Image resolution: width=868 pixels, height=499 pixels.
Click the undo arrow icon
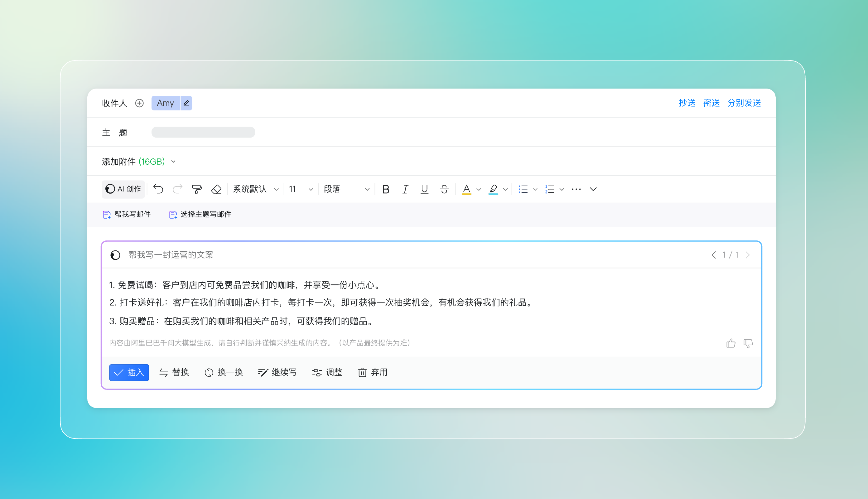[158, 189]
